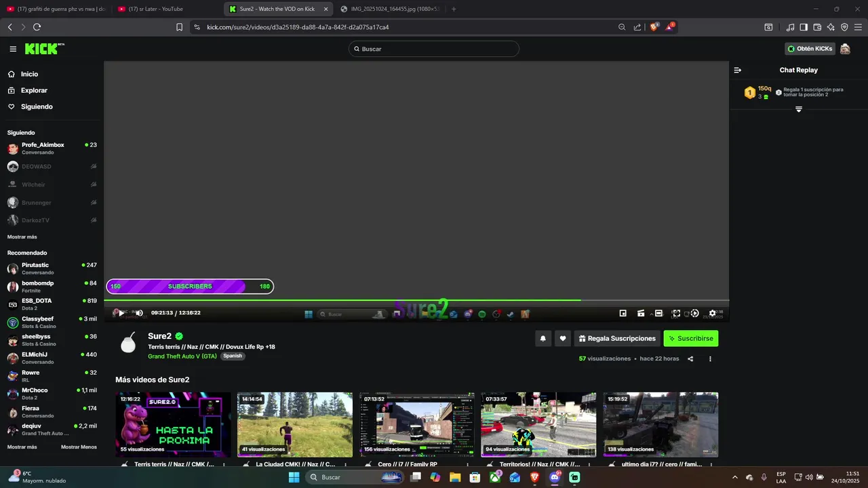The image size is (868, 488).
Task: Toggle mini player mode
Action: (623, 313)
